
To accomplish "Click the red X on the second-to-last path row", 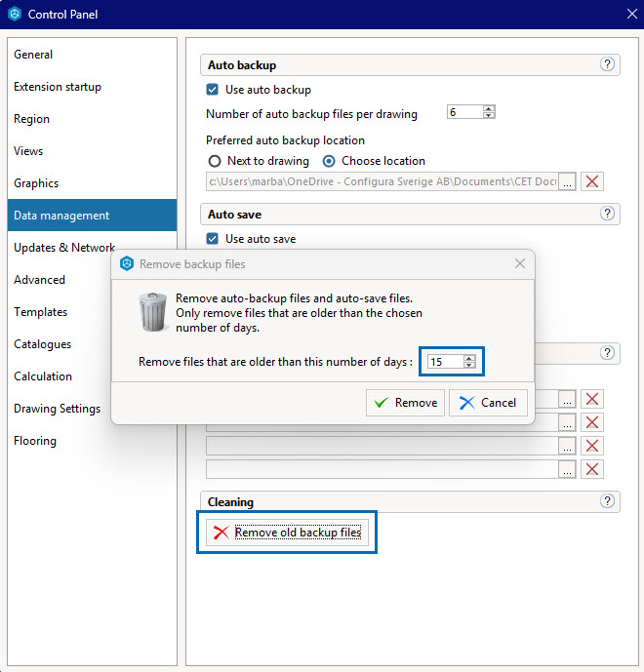I will [x=592, y=446].
